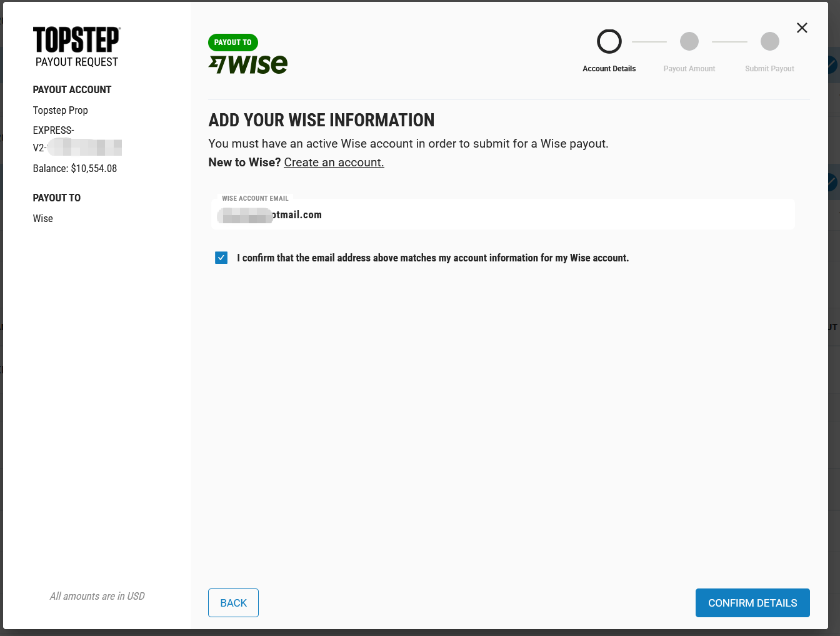Screen dimensions: 840x636
Task: Select the Payout Amount step circle
Action: tap(689, 41)
